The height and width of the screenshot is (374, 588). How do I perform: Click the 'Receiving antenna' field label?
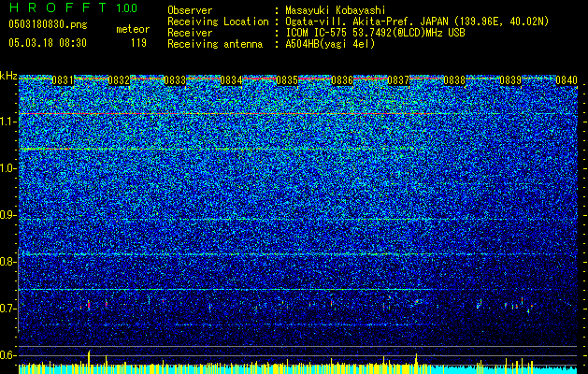pos(215,44)
